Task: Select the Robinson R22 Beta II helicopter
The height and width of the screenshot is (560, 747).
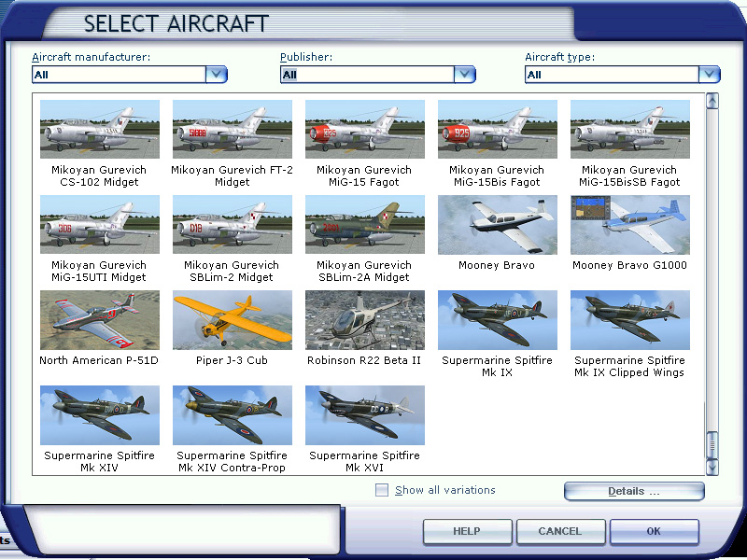Action: tap(364, 319)
